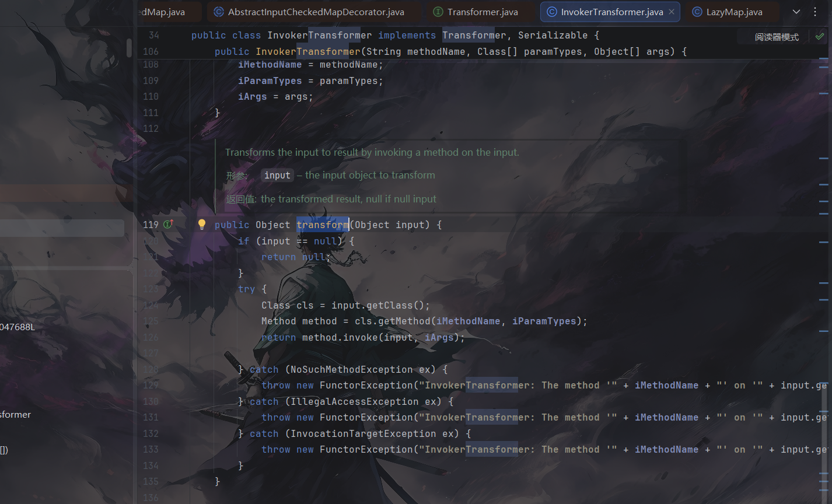Click line number 135 in the gutter
Screen dimensions: 832x504
[x=151, y=481]
